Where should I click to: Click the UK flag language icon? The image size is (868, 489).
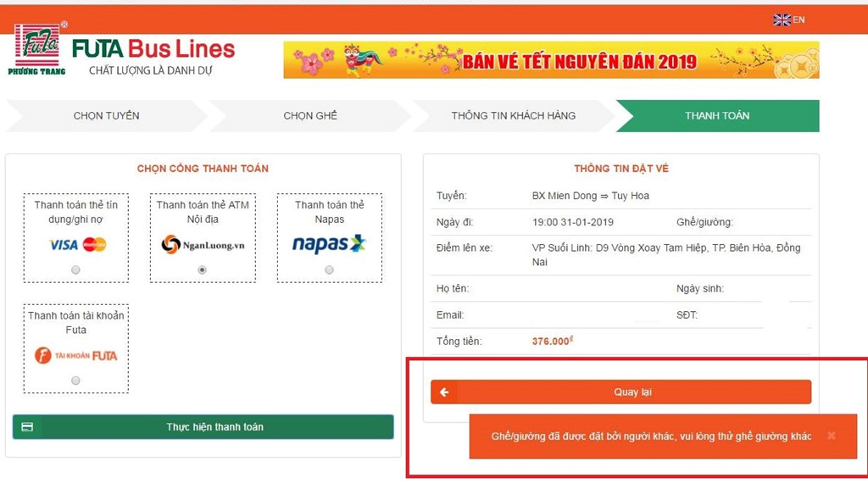pyautogui.click(x=782, y=19)
